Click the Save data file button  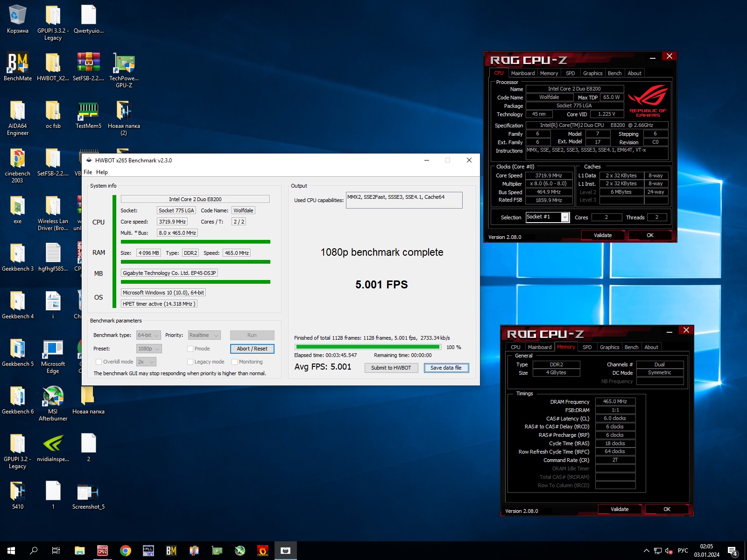click(x=446, y=368)
